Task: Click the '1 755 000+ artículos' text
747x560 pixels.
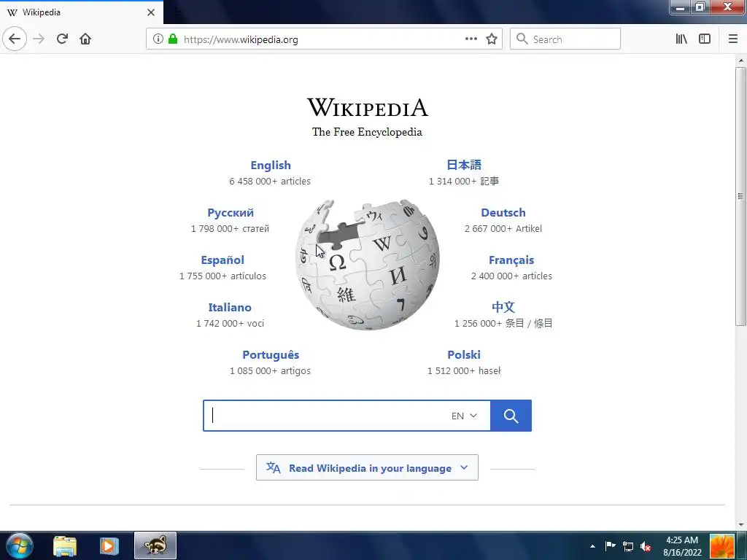Action: 222,276
